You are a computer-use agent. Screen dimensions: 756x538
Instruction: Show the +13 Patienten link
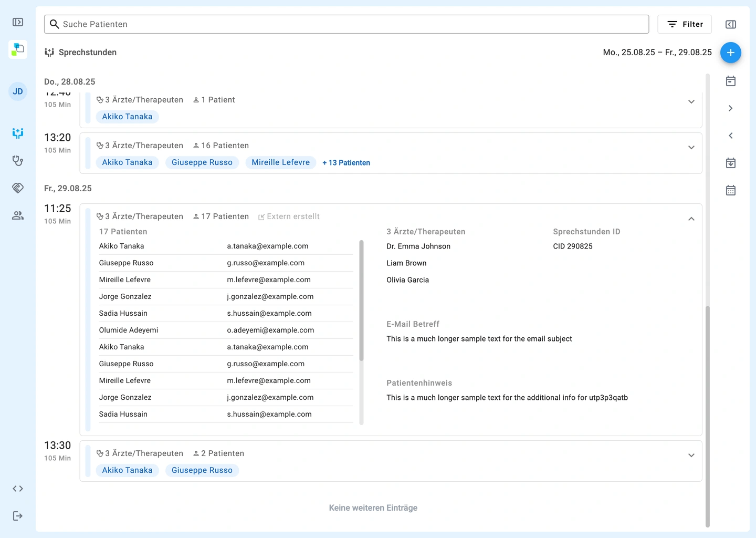click(346, 163)
